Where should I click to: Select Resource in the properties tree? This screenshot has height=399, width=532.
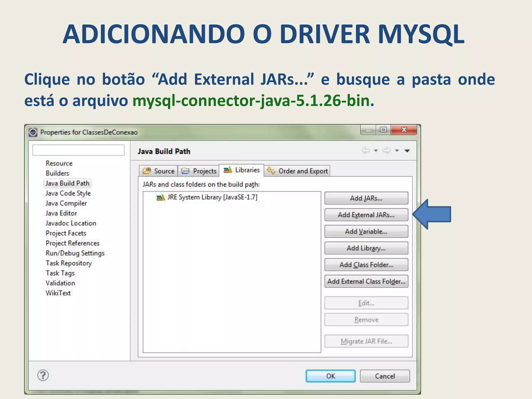pyautogui.click(x=59, y=163)
